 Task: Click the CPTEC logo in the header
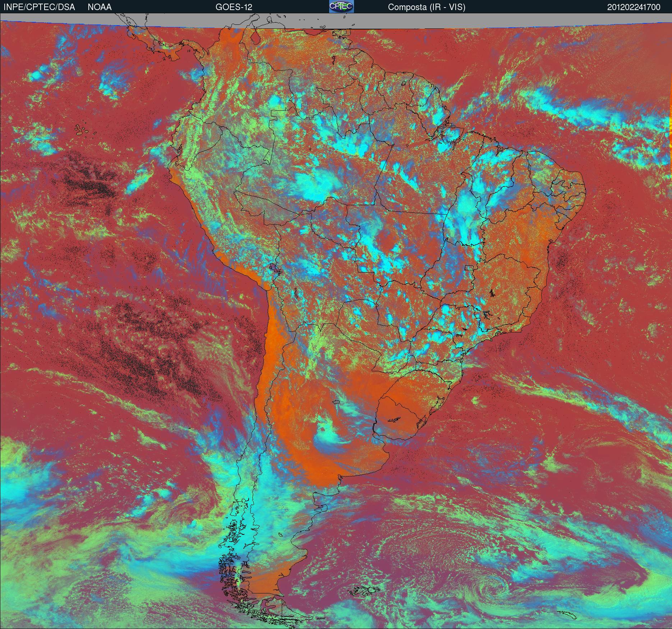341,6
